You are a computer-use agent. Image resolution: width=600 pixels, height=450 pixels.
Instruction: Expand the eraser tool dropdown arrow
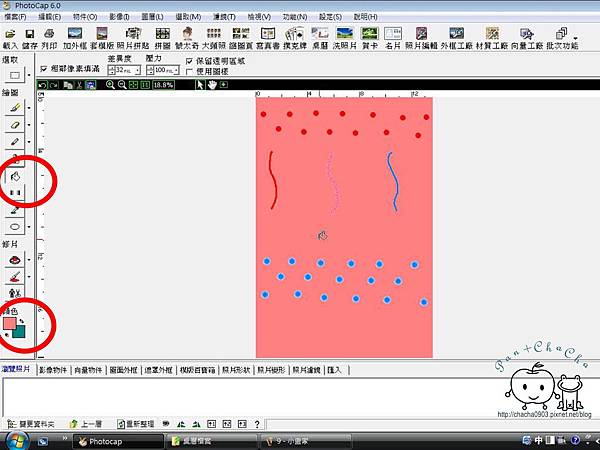click(x=29, y=125)
